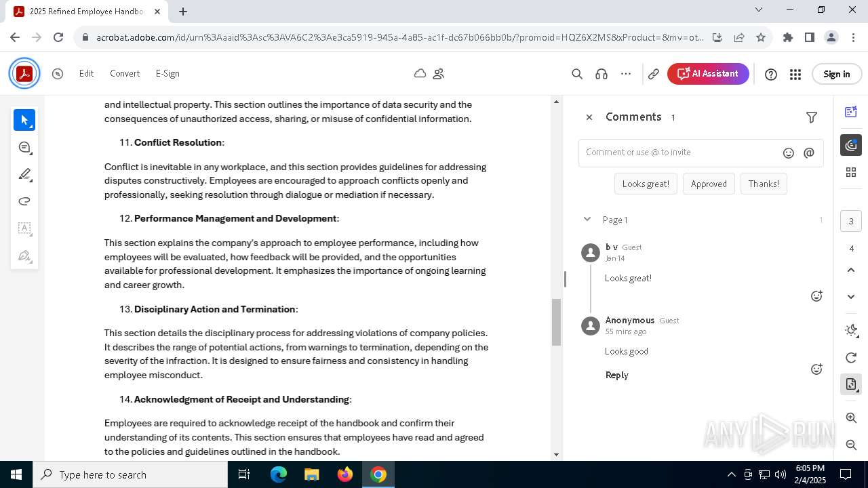This screenshot has height=488, width=868.
Task: Open Chrome extensions puzzle icon
Action: point(787,37)
